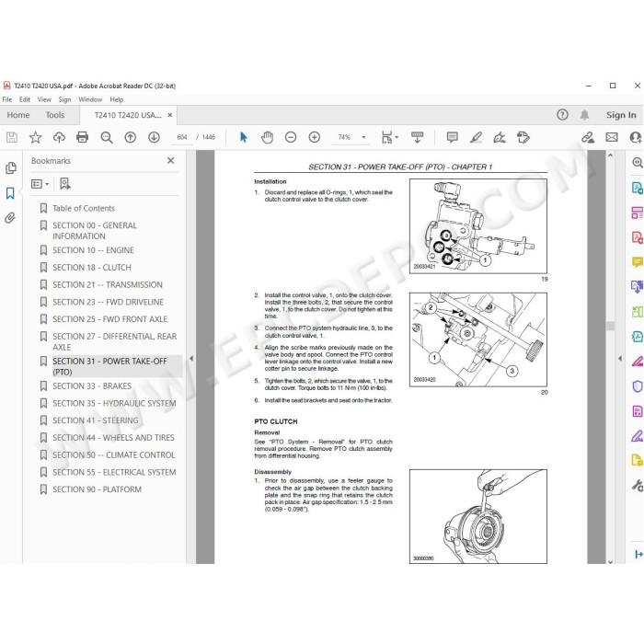This screenshot has height=644, width=644.
Task: Open the zoom percentage dropdown
Action: [363, 137]
